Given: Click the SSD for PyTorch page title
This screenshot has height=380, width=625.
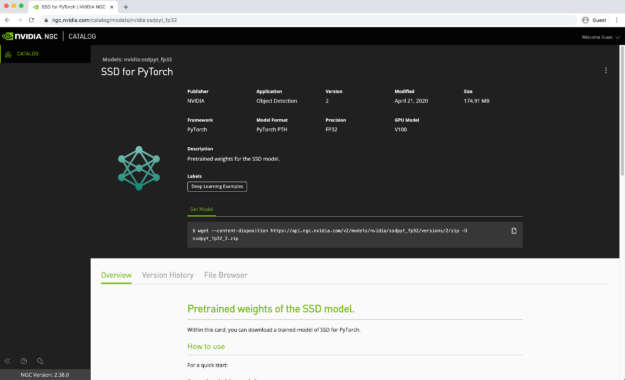Looking at the screenshot, I should pos(137,72).
